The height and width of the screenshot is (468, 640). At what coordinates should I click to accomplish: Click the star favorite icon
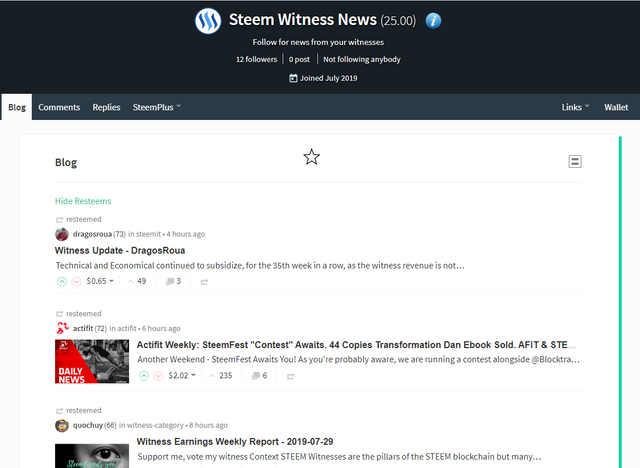tap(311, 157)
